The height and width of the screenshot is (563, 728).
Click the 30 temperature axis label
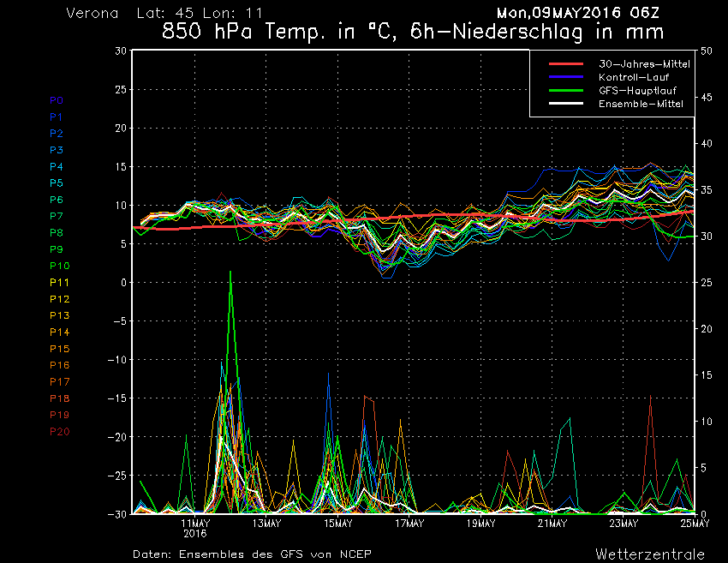(121, 51)
